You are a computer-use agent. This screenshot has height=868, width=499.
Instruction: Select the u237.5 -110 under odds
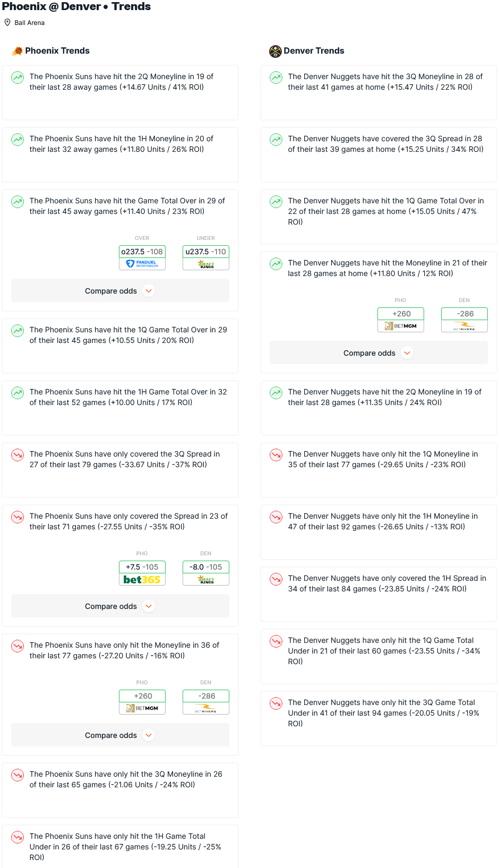click(206, 252)
